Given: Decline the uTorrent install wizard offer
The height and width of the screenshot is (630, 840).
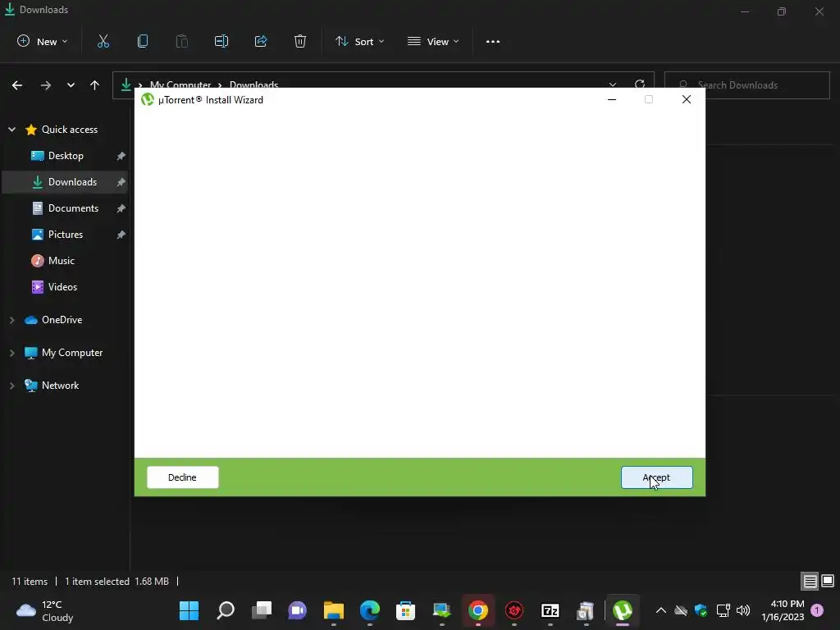Looking at the screenshot, I should pos(183,477).
